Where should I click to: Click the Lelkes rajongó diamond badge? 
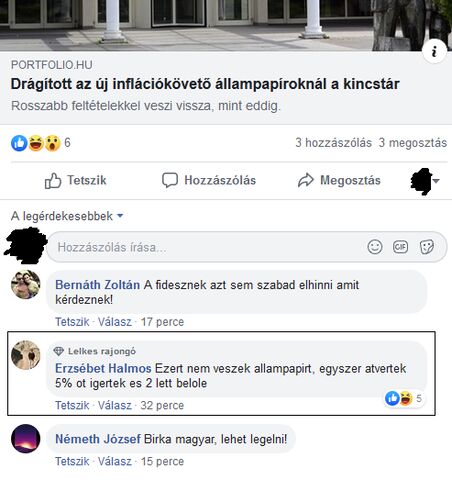(x=59, y=351)
